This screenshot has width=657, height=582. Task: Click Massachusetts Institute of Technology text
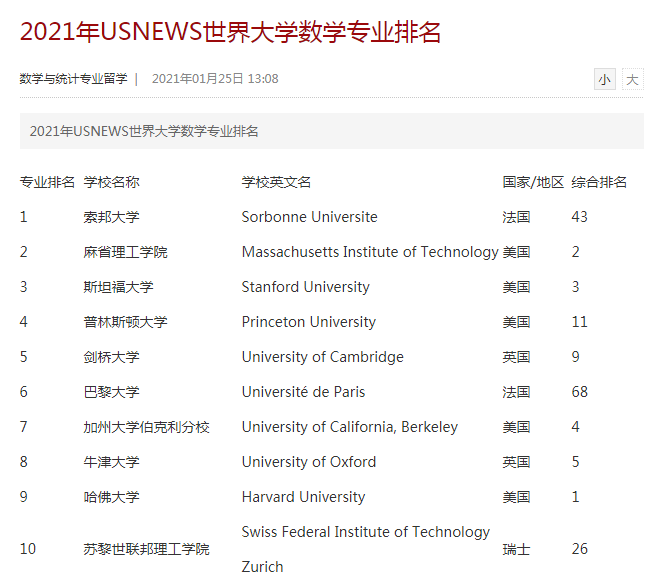coord(370,252)
